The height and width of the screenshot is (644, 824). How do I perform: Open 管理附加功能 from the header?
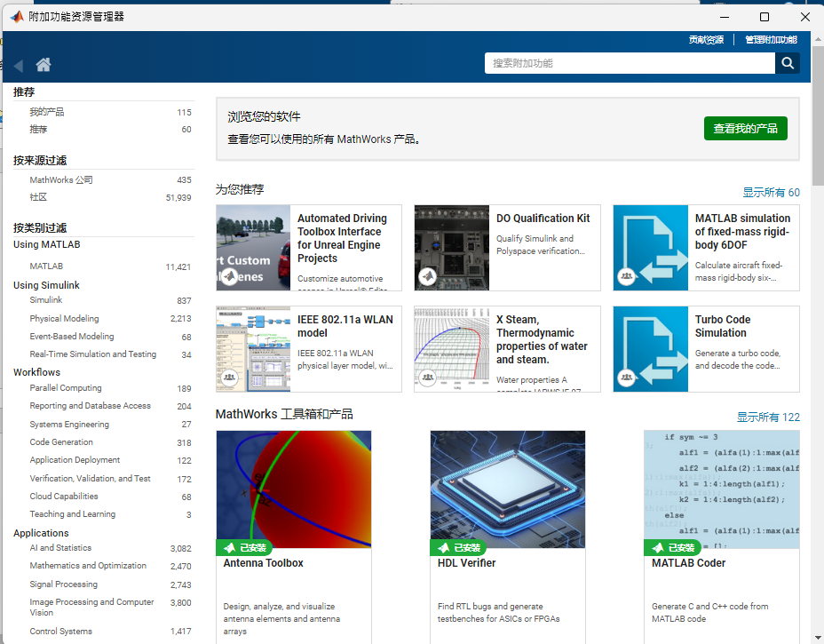point(771,40)
